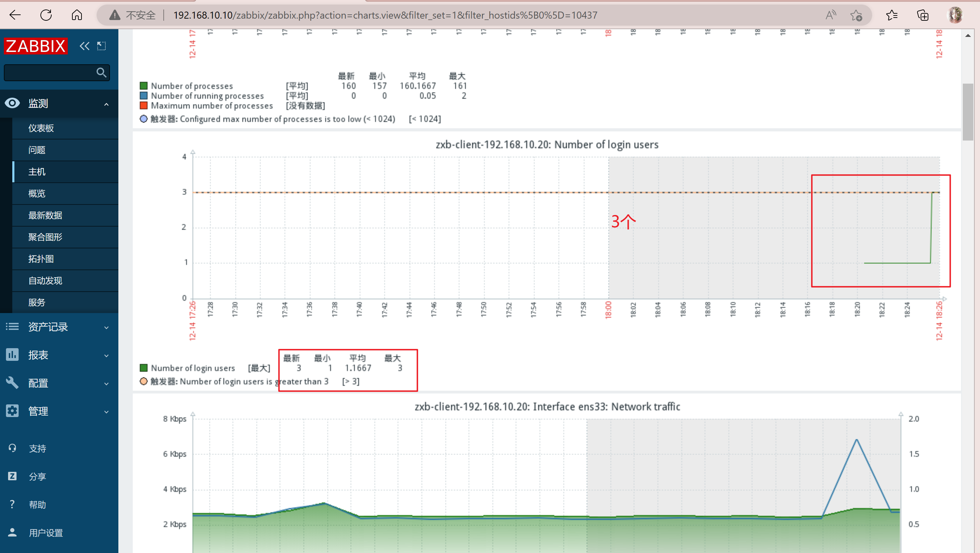Click the user settings person icon
The width and height of the screenshot is (980, 553).
click(12, 533)
